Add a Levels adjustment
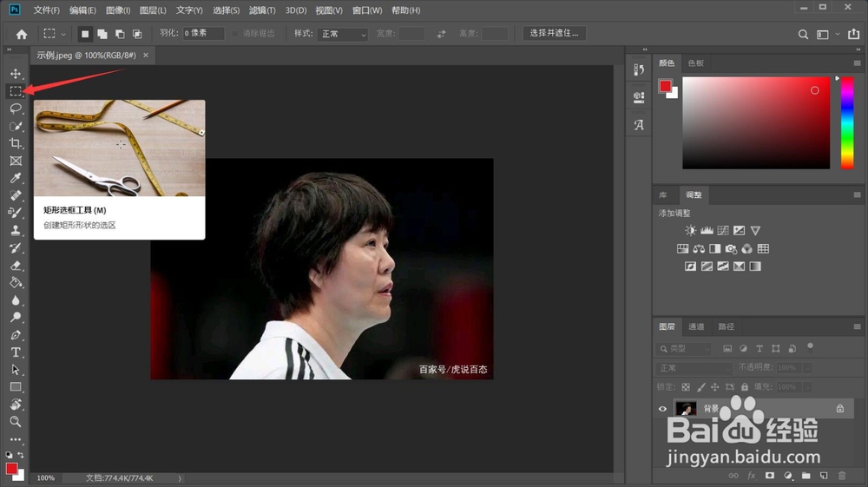This screenshot has width=868, height=487. click(707, 230)
